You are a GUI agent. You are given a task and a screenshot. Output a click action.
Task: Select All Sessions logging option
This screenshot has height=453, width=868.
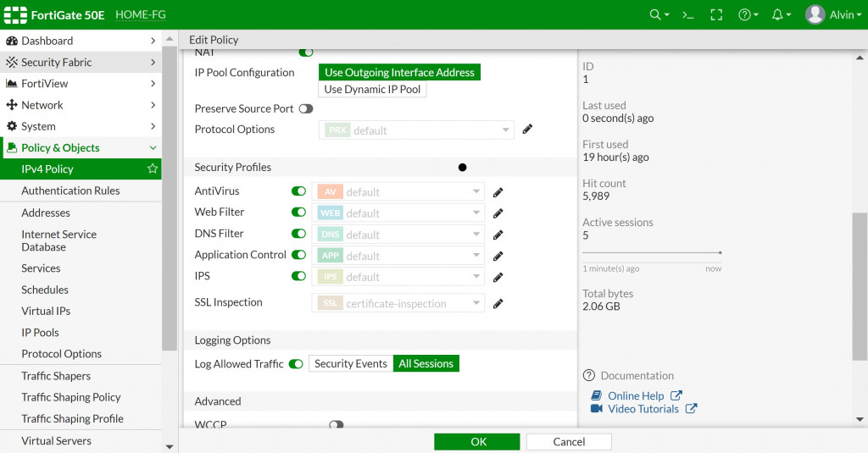[426, 363]
